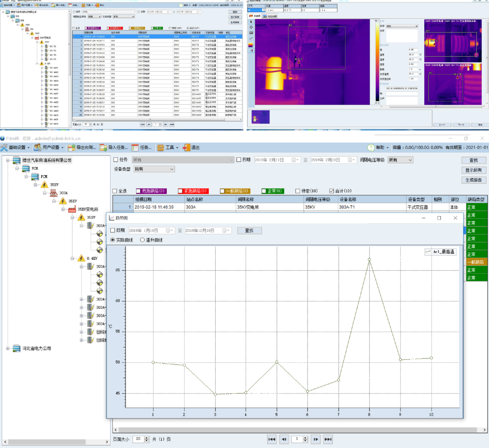Click the 页面大小 spinner field
This screenshot has height=448, width=489.
point(141,439)
